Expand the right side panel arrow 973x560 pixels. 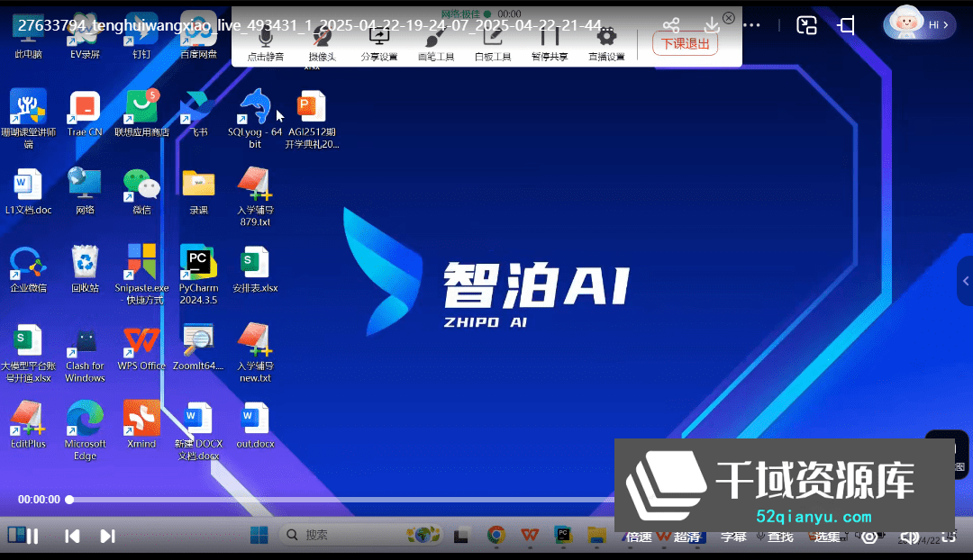click(966, 281)
